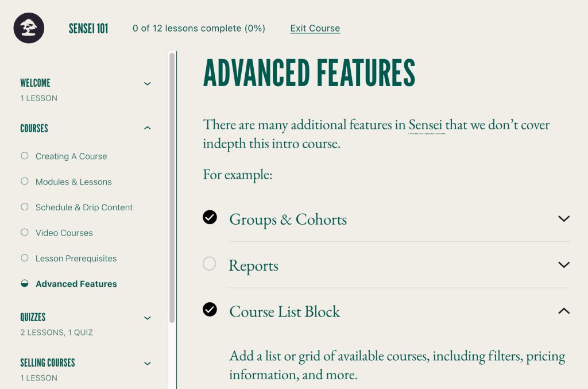Screen dimensions: 588x389
Task: Follow the Sensei link in the paragraph
Action: point(425,125)
